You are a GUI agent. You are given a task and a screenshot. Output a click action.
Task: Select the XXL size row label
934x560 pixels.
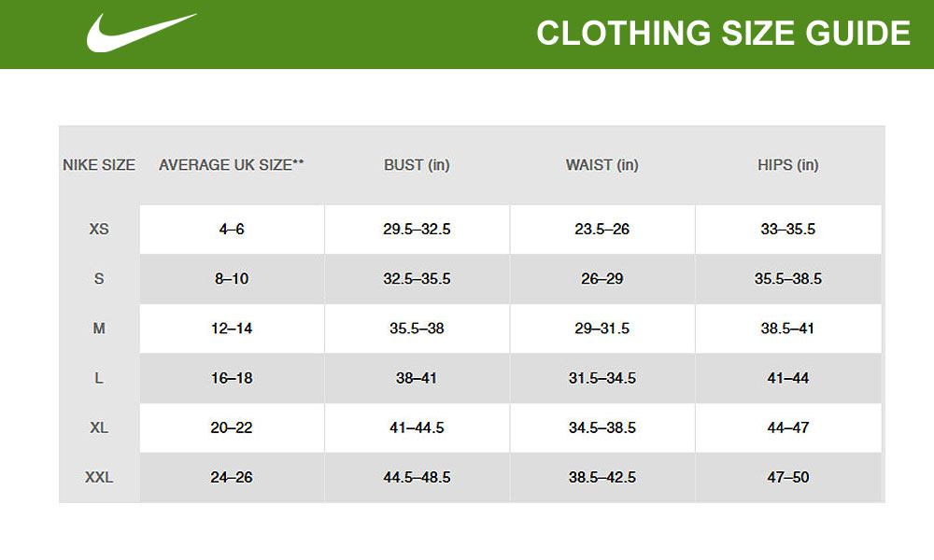point(99,477)
